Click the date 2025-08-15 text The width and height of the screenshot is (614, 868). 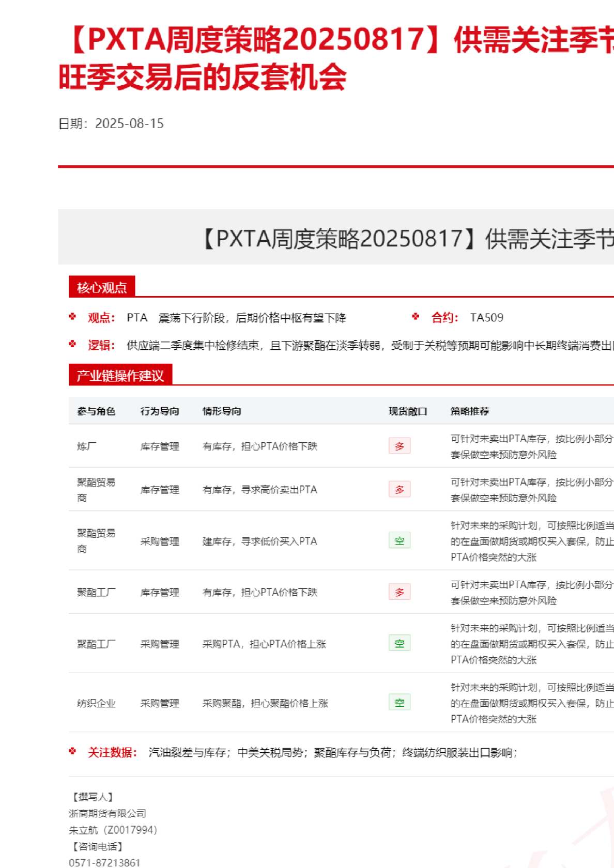[x=129, y=123]
